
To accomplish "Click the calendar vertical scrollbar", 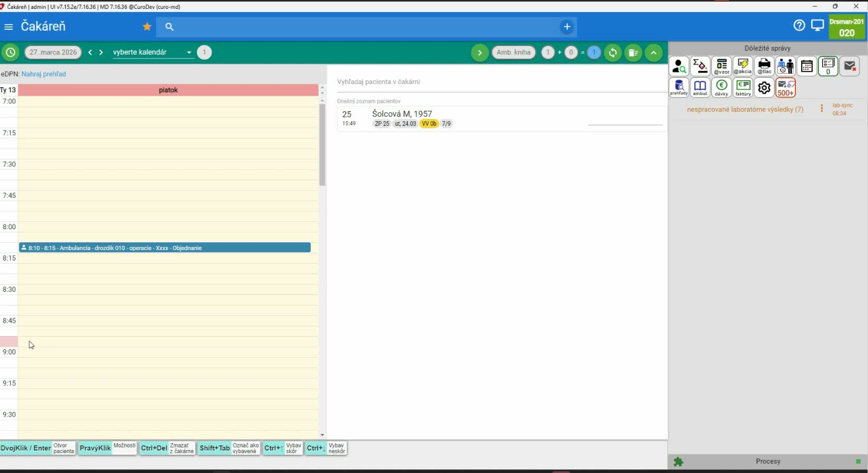I will click(x=322, y=146).
